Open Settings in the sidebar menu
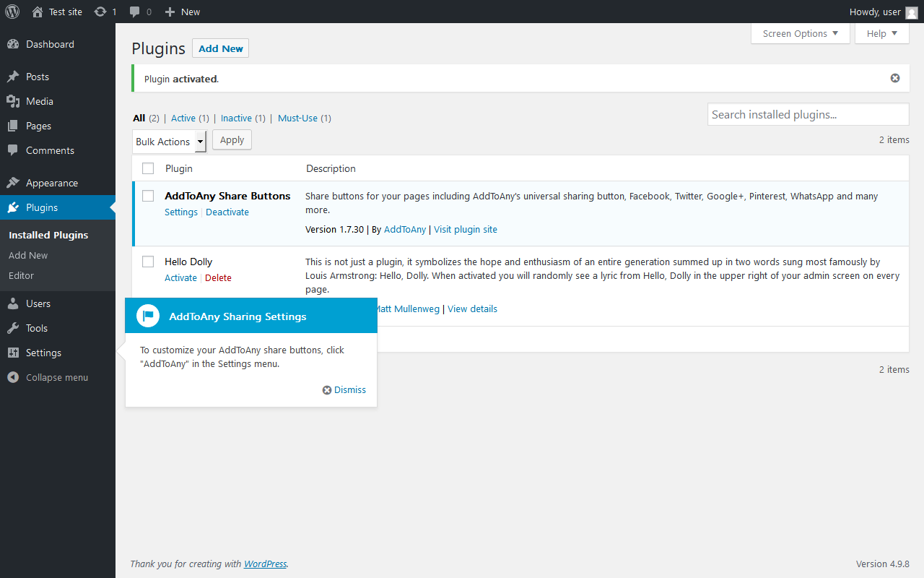 43,353
